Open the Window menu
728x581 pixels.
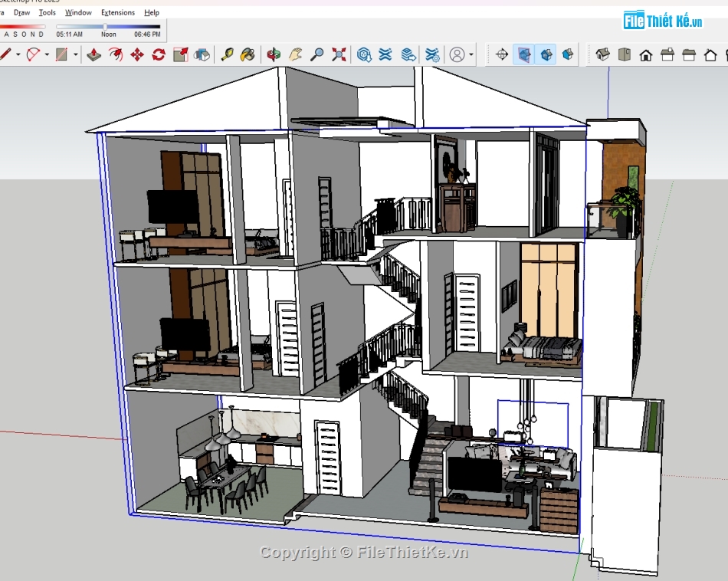pos(78,12)
